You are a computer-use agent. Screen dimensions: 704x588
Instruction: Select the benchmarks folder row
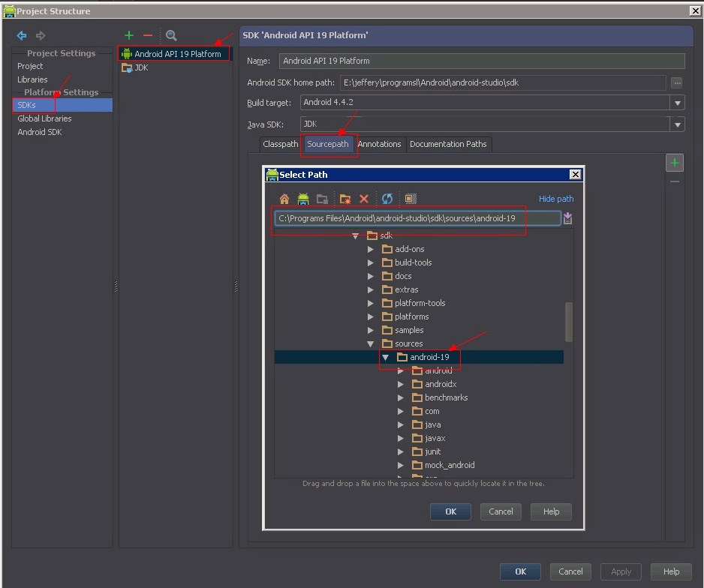(419, 397)
